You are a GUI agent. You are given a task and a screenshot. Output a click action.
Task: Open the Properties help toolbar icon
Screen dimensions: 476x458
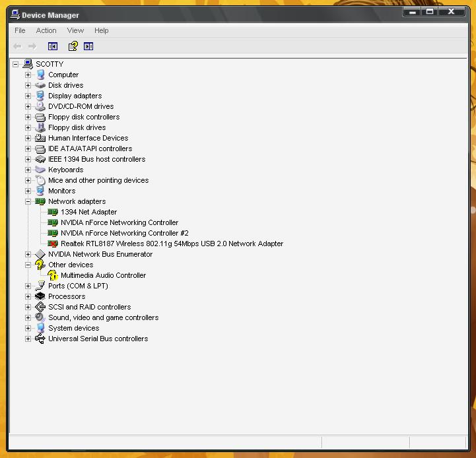click(73, 46)
